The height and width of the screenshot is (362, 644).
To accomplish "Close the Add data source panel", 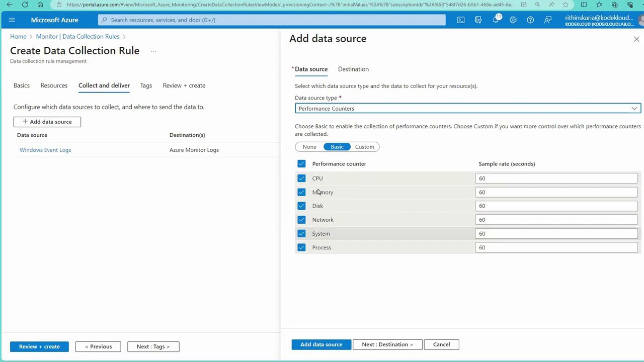I will (x=636, y=39).
